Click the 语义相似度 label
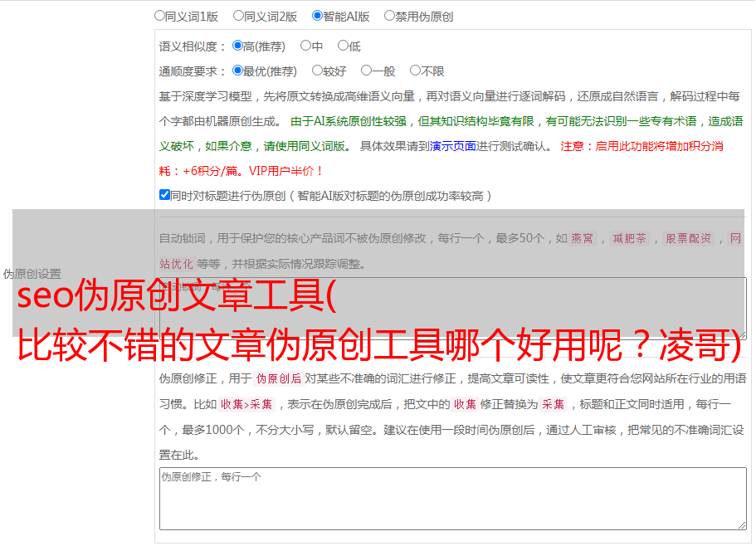The image size is (756, 546). point(192,46)
